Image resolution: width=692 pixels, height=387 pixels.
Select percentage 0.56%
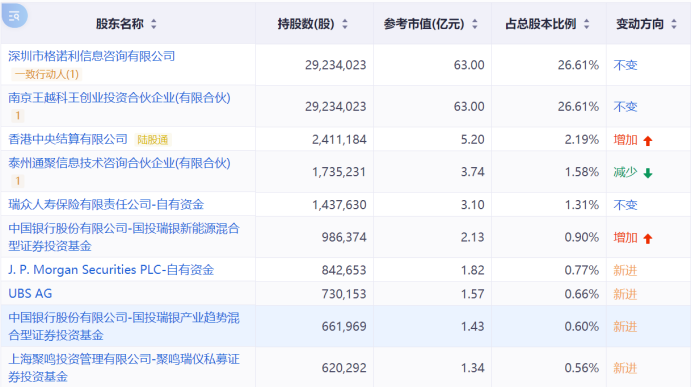coord(582,368)
